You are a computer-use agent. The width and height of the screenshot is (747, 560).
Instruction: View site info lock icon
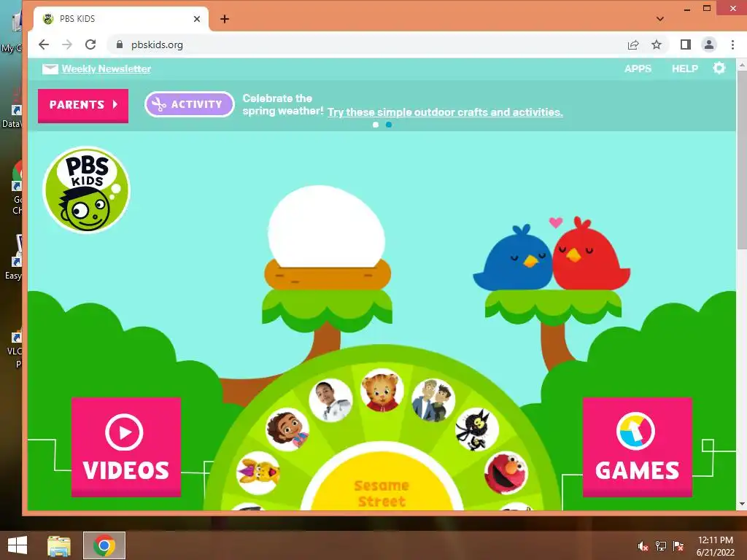(120, 44)
